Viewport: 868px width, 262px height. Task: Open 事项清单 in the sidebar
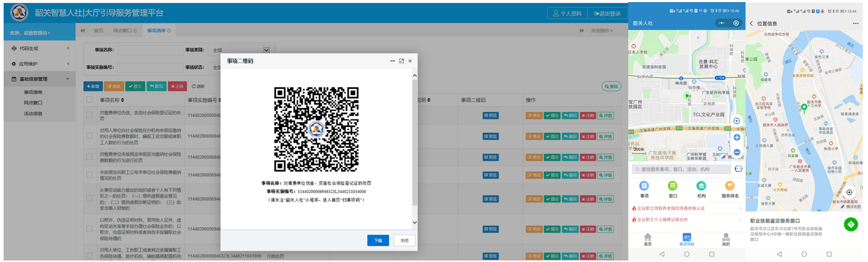33,93
